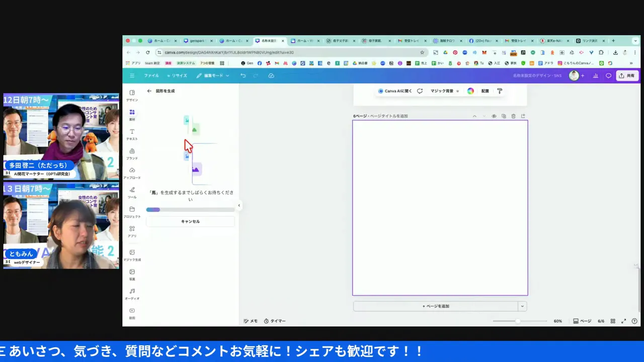Open the 素材 (Elements) panel in sidebar
This screenshot has width=644, height=362.
click(x=132, y=115)
